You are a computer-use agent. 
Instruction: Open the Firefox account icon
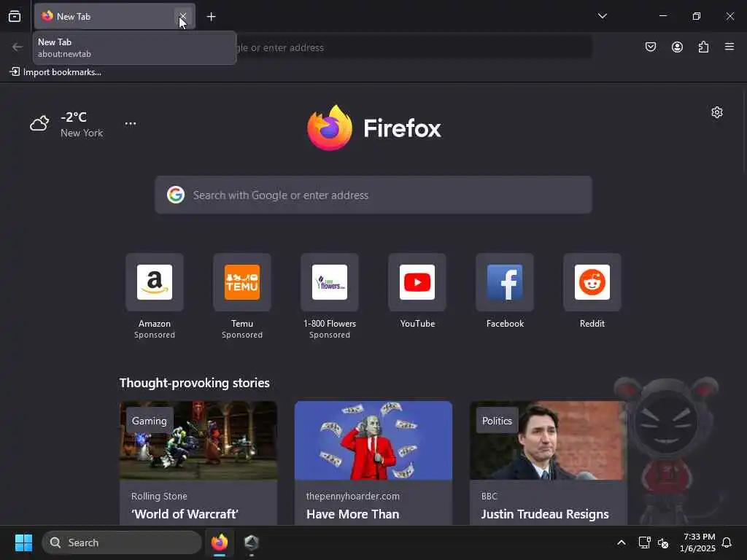click(677, 47)
